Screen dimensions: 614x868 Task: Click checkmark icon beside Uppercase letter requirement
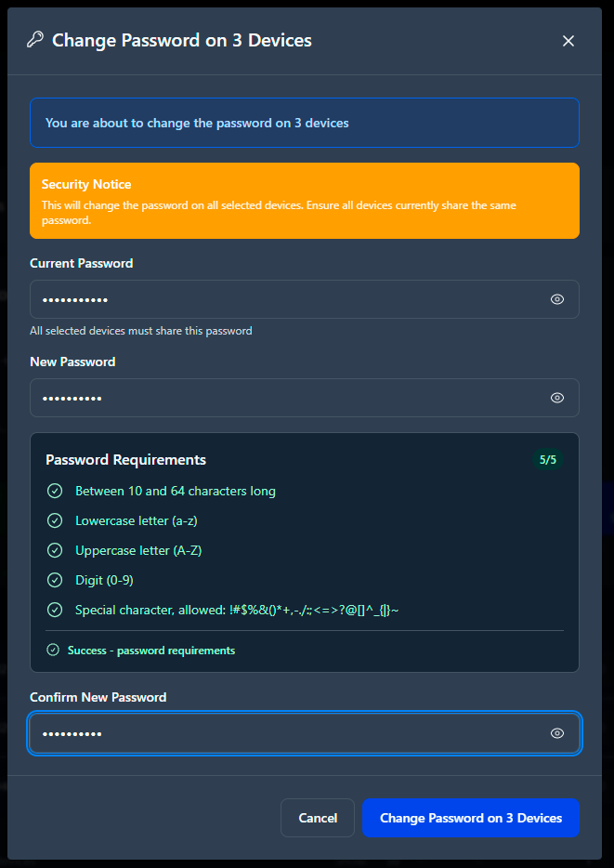pyautogui.click(x=55, y=551)
